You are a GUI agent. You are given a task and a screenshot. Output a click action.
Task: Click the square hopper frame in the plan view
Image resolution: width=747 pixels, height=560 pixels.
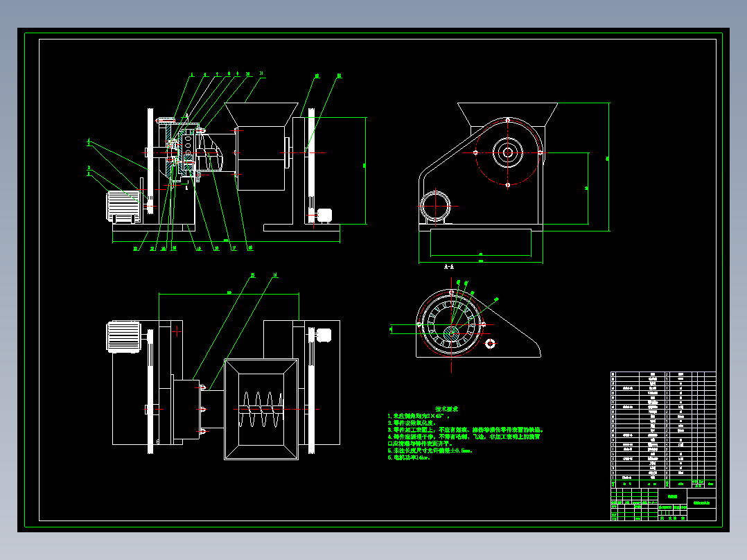261,409
